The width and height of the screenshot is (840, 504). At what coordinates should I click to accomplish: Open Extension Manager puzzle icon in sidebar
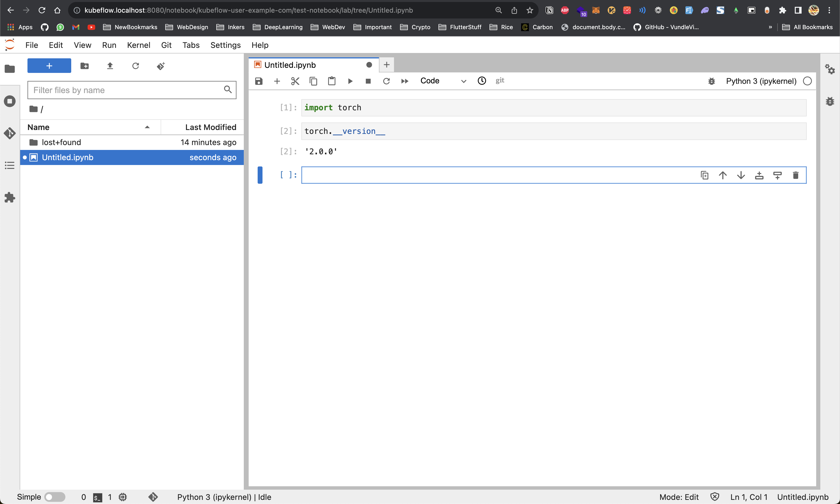[x=9, y=197]
